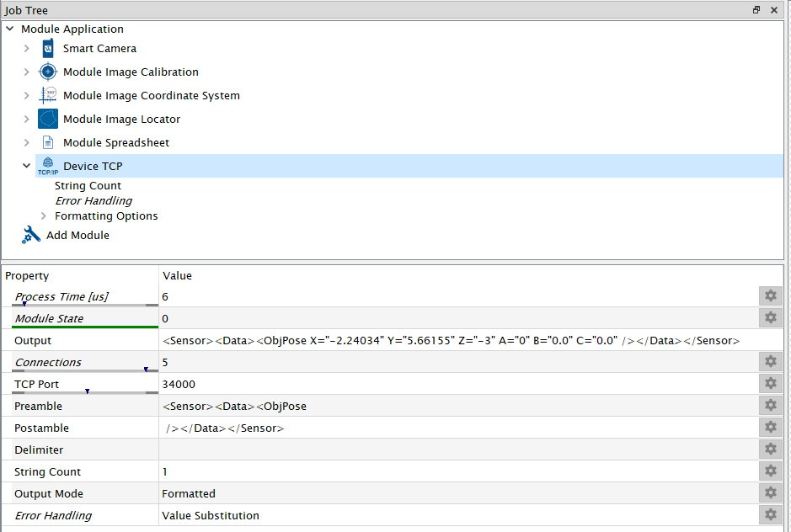Open gear settings for Process Time row
Image resolution: width=791 pixels, height=532 pixels.
point(770,295)
